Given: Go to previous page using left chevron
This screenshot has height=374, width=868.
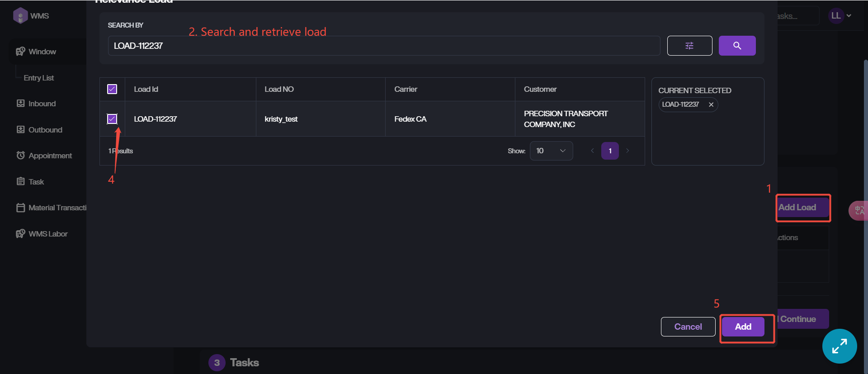Looking at the screenshot, I should (x=592, y=151).
